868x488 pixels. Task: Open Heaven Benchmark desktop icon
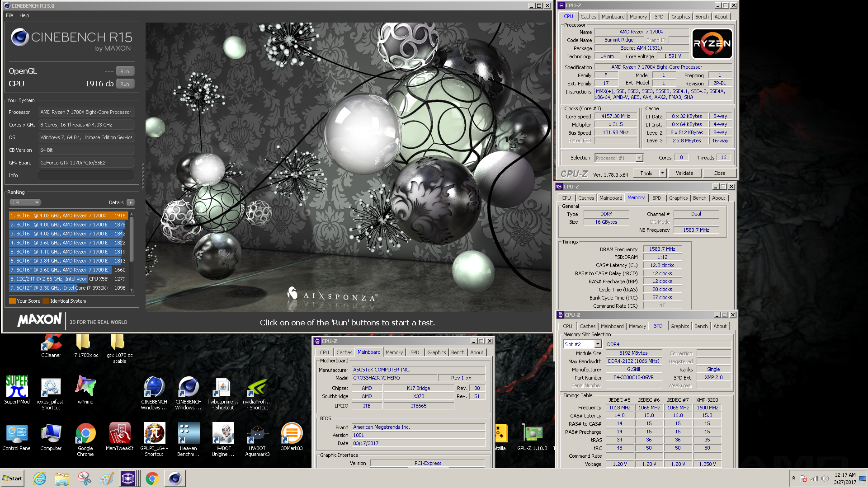pos(189,440)
